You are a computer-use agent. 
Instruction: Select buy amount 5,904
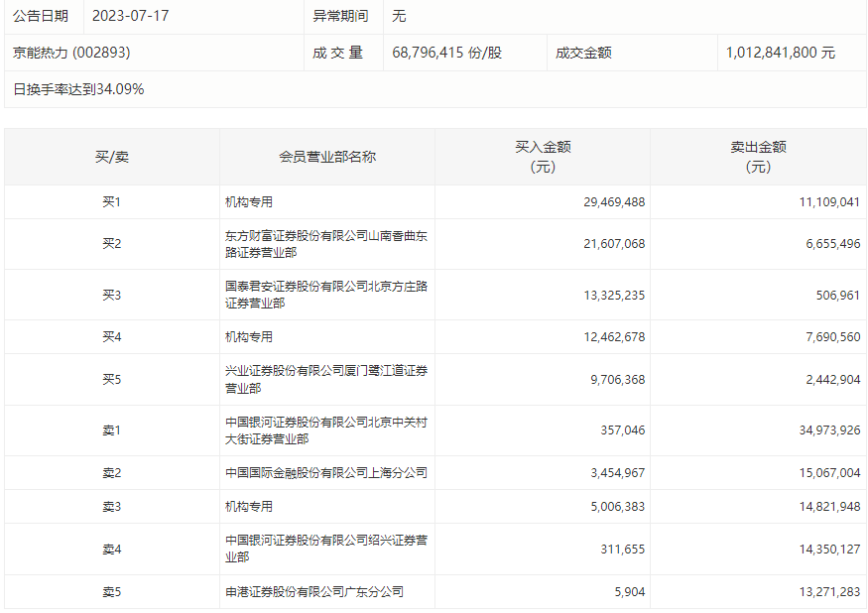pyautogui.click(x=629, y=592)
